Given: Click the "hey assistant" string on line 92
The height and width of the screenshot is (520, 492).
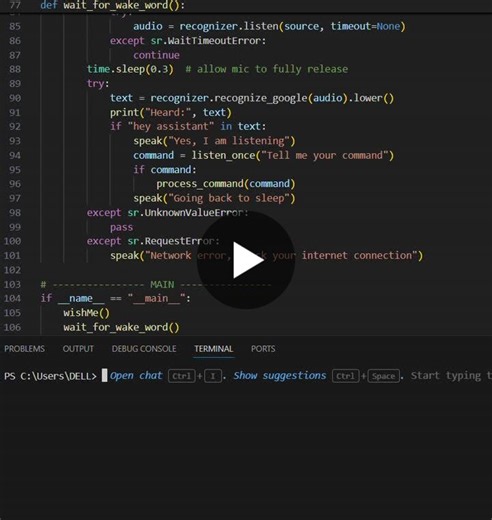Looking at the screenshot, I should point(171,127).
